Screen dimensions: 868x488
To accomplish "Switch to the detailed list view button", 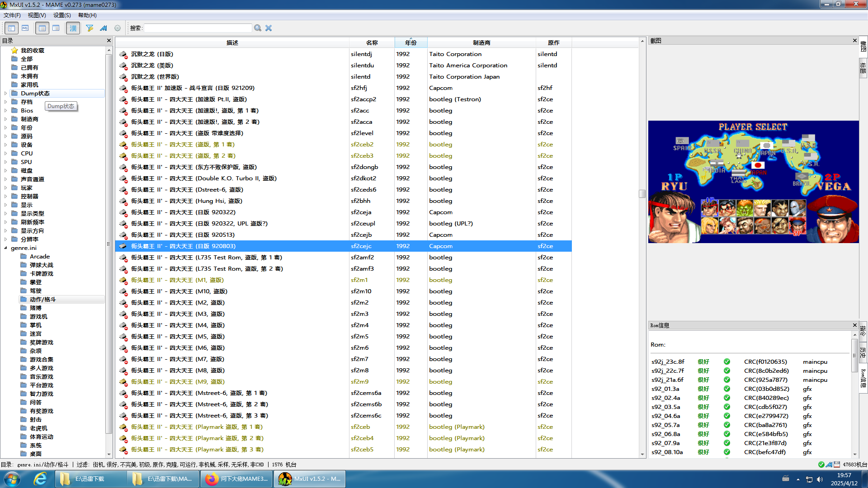I will point(42,28).
